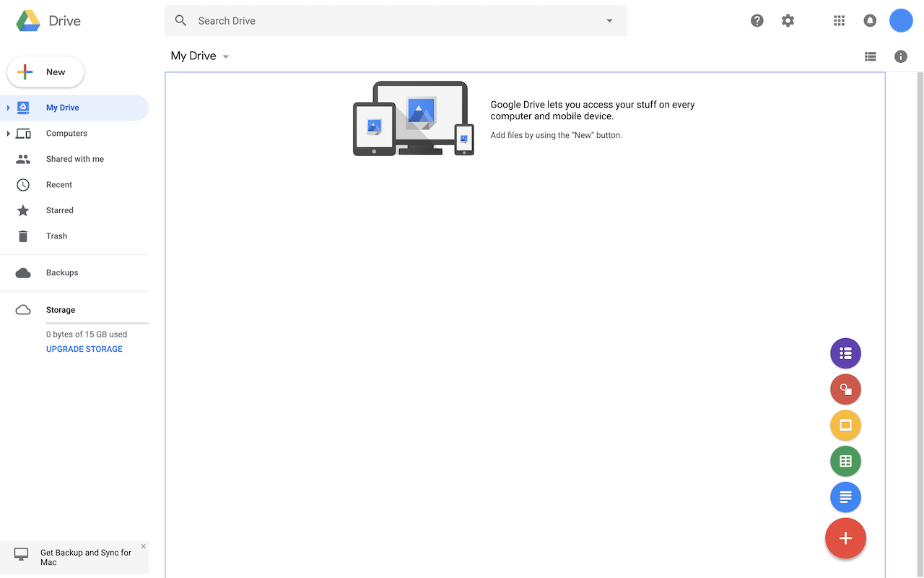Image resolution: width=924 pixels, height=578 pixels.
Task: Click the 'Add files by using' hint text
Action: 556,135
